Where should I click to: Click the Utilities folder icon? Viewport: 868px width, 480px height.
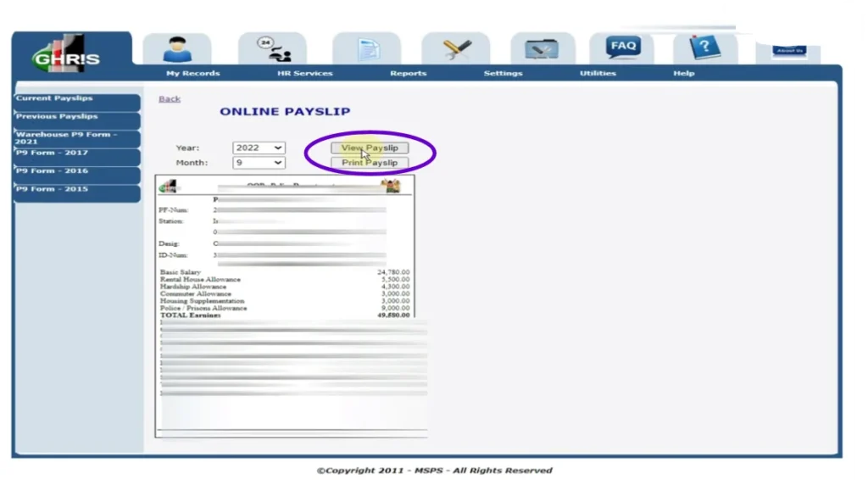(541, 49)
